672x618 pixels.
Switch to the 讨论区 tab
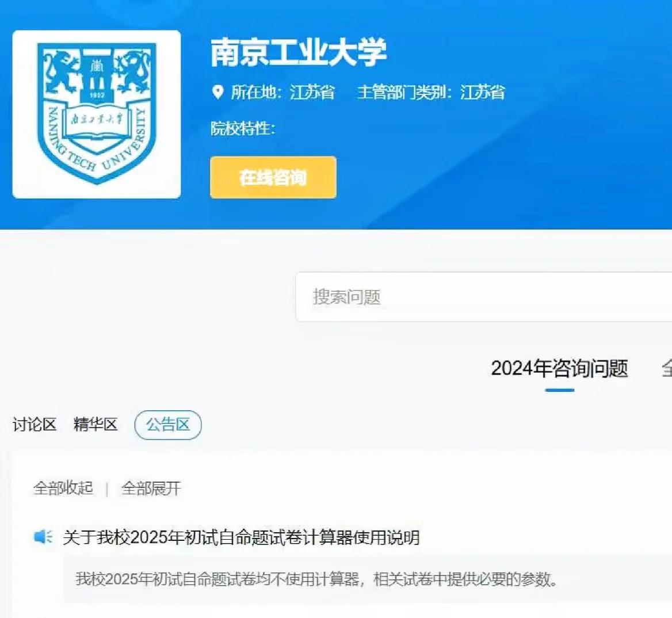(x=35, y=425)
